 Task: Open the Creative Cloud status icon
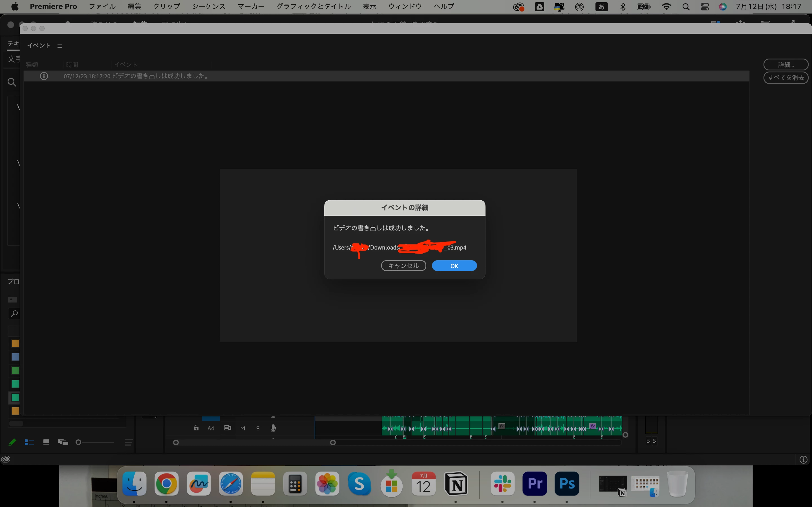[x=6, y=459]
